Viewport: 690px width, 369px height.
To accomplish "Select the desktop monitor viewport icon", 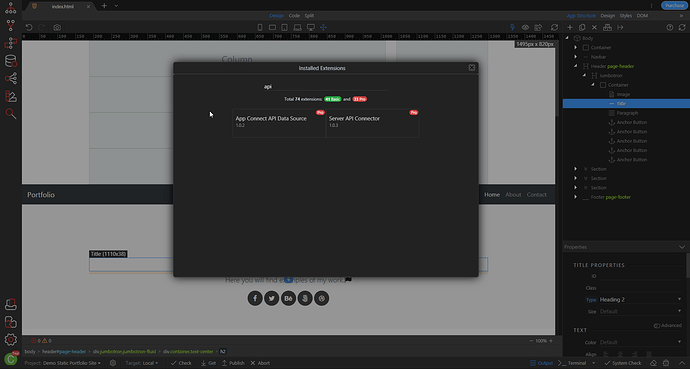I will point(311,27).
